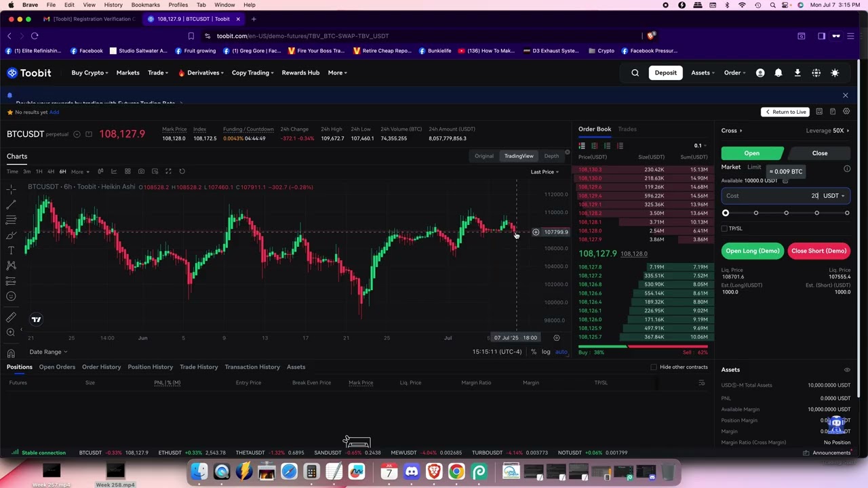Open the calculator icon near Return to Live
868x488 pixels.
coord(819,112)
